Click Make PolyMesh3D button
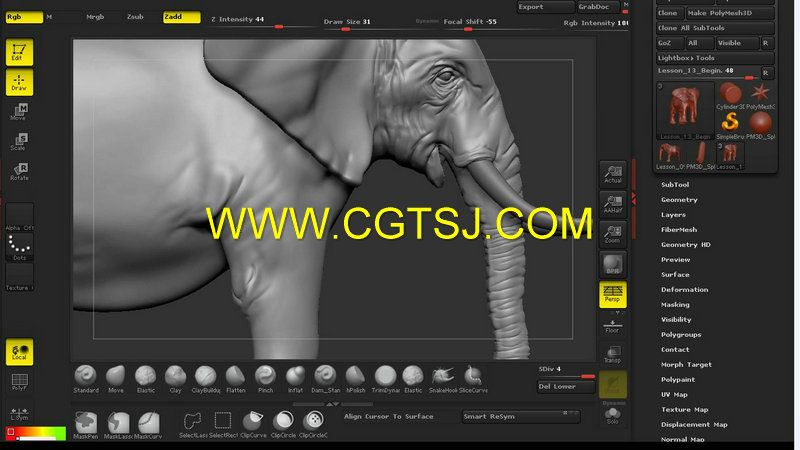Screen dimensions: 800x450 [x=730, y=13]
